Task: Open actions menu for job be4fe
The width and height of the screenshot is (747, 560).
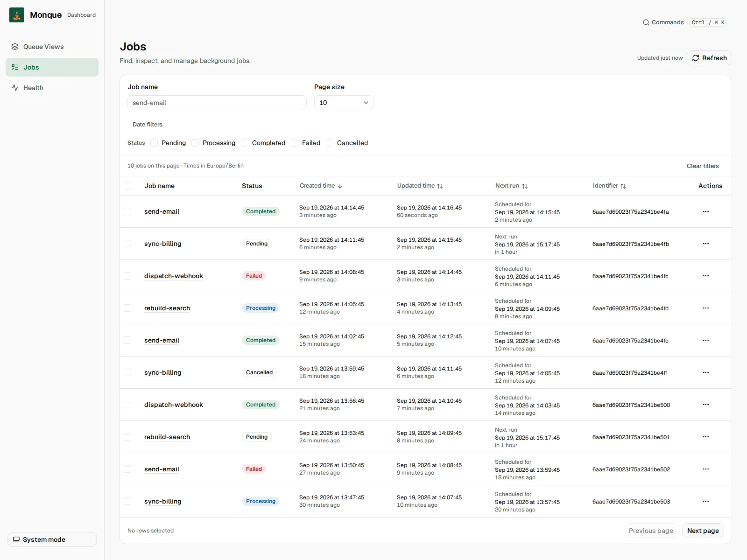Action: (706, 340)
